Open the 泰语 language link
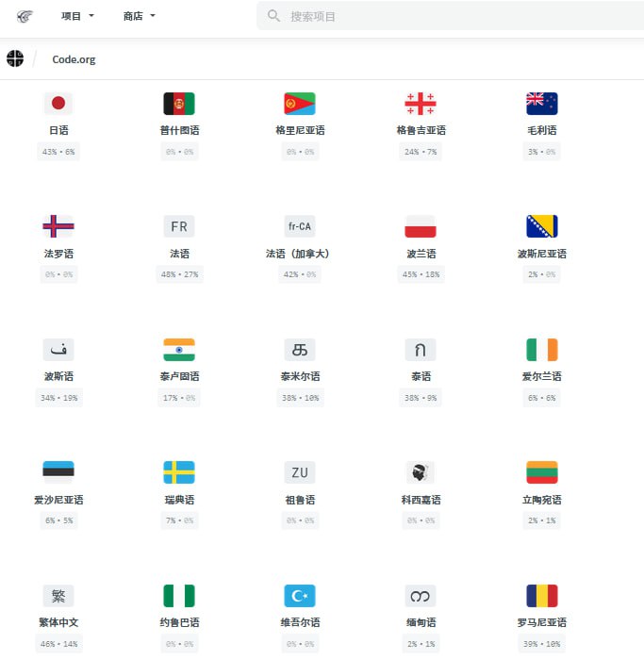Screen dimensions: 644x660 [x=421, y=376]
